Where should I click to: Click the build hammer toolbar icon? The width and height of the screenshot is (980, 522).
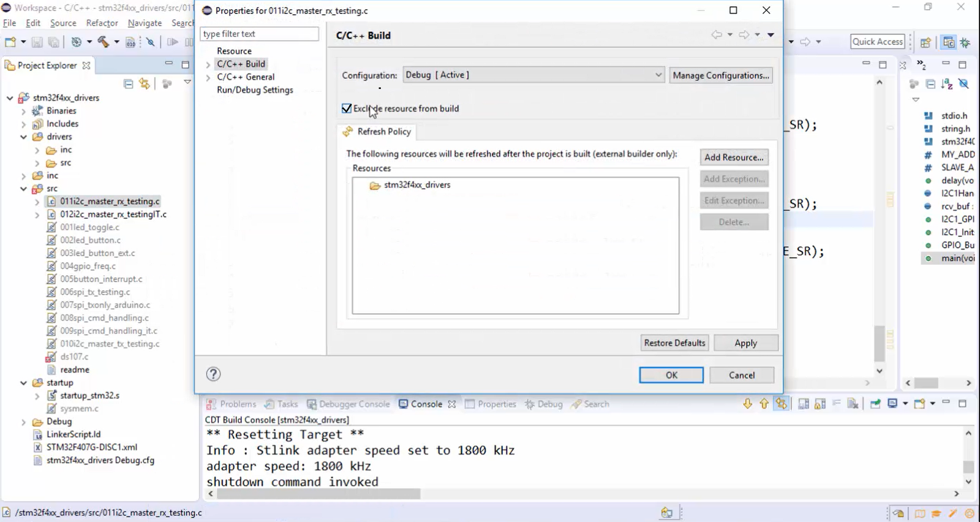(103, 42)
